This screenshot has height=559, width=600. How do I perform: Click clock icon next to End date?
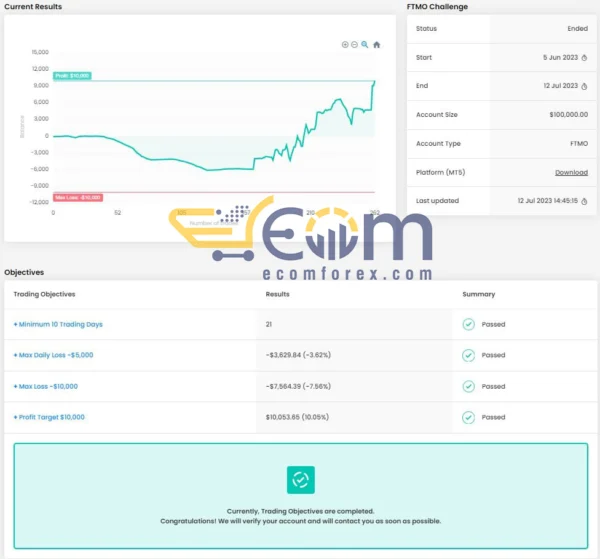584,86
